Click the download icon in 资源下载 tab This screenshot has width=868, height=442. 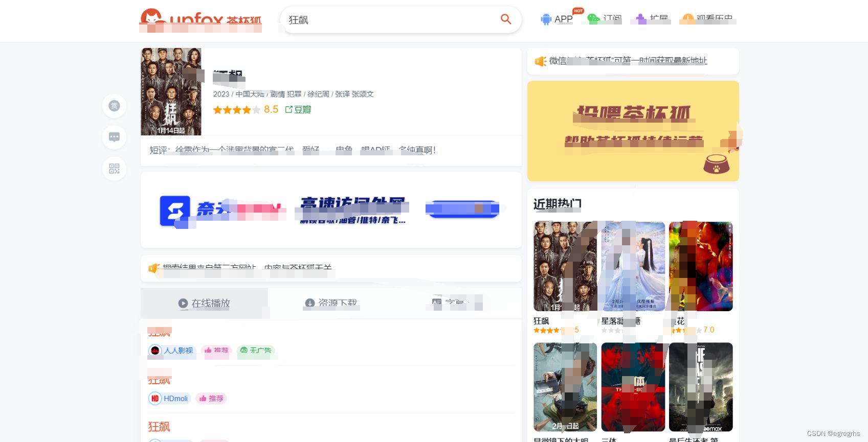pyautogui.click(x=309, y=303)
